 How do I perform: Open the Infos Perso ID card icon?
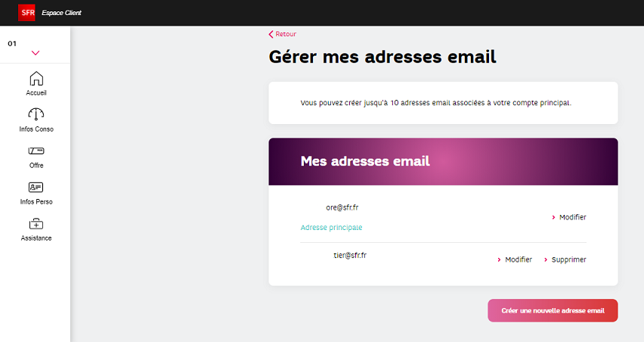pos(36,187)
